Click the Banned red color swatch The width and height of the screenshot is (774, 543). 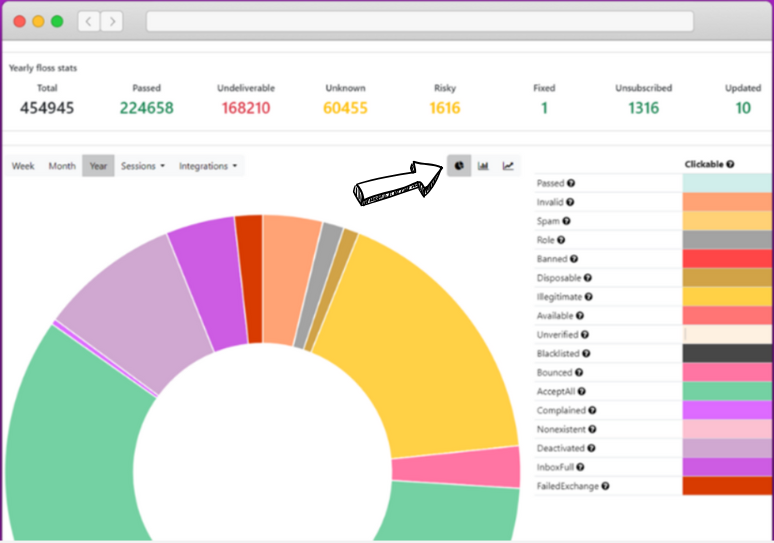coord(728,259)
